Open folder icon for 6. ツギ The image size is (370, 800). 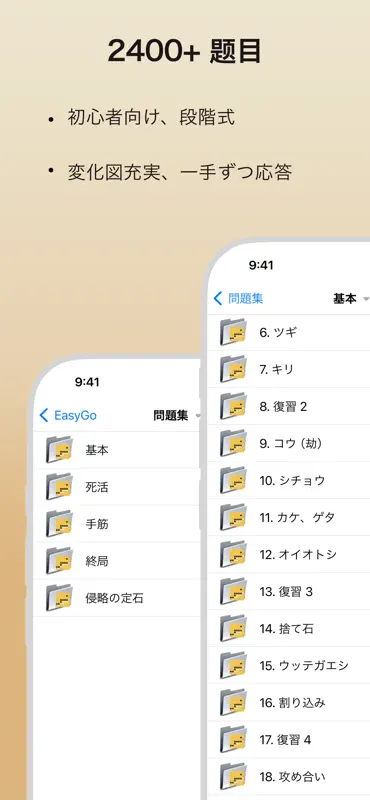coord(233,332)
